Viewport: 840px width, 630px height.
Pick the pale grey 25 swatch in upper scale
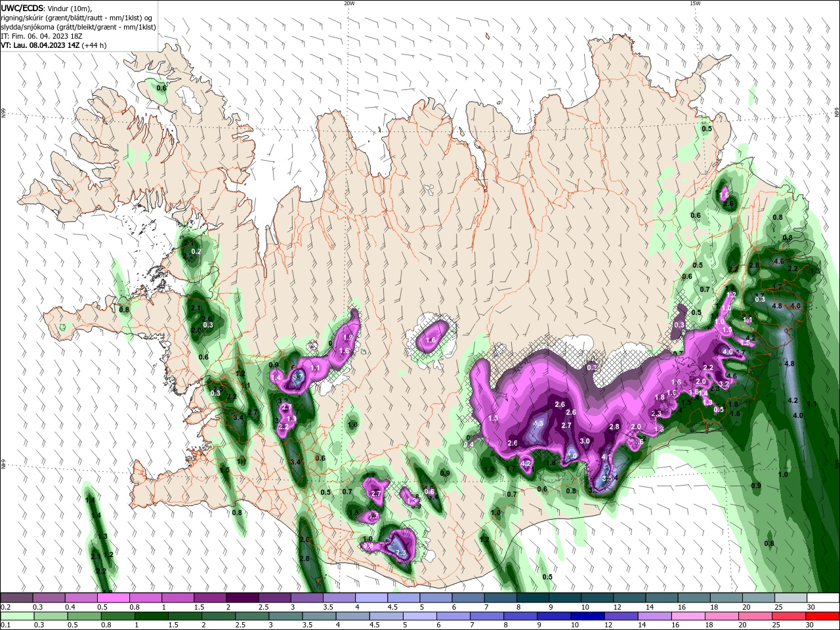791,598
